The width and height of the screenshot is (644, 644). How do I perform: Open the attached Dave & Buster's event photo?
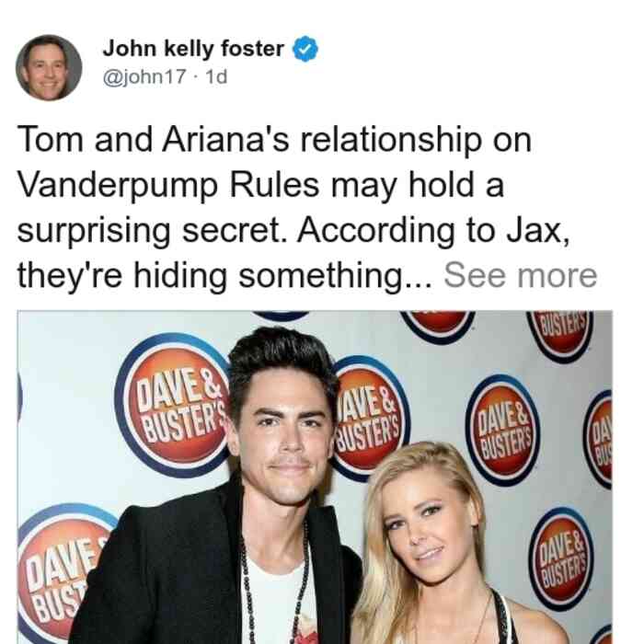pyautogui.click(x=315, y=477)
